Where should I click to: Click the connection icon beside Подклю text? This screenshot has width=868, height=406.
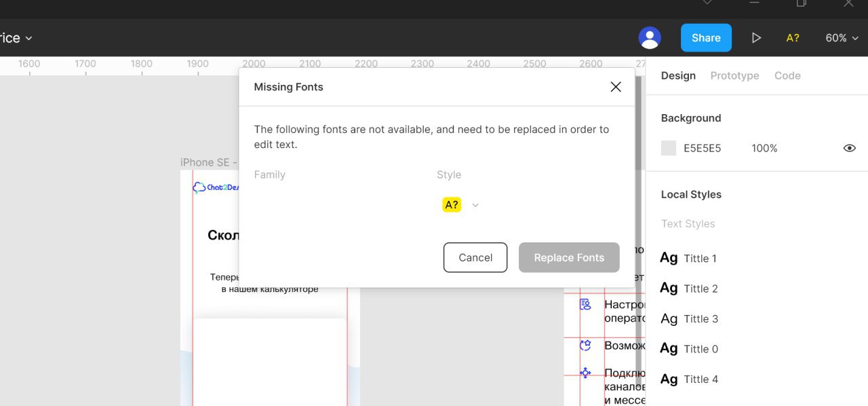point(585,373)
